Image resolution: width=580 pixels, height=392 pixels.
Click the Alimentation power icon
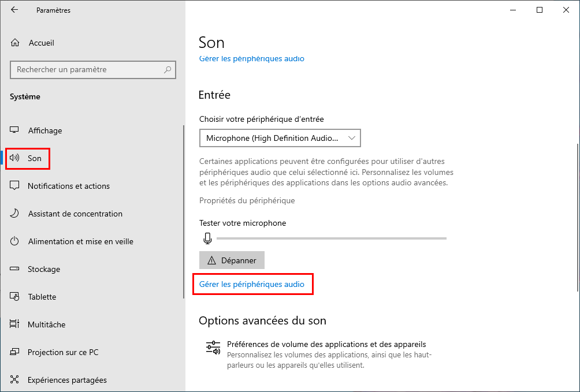(x=14, y=241)
